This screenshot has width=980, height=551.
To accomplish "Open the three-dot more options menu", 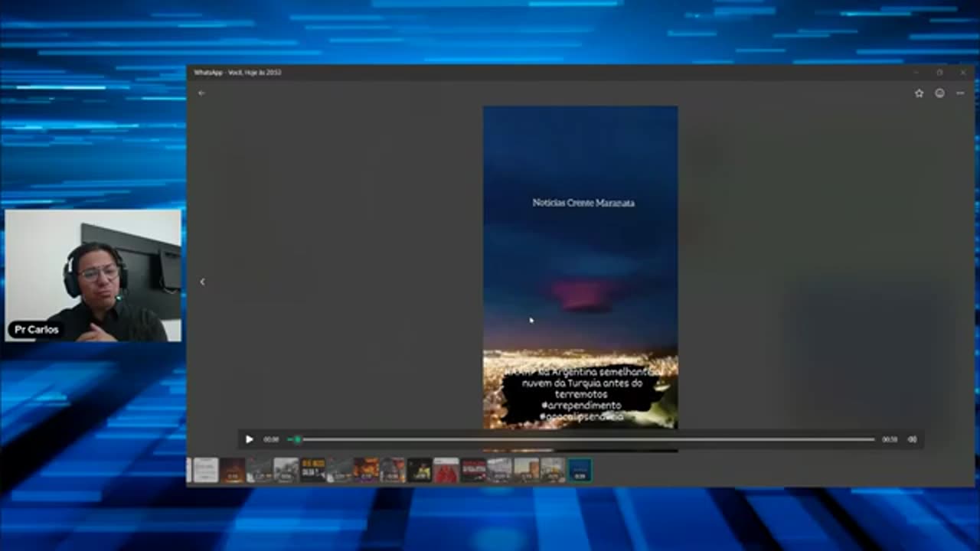I will tap(960, 93).
